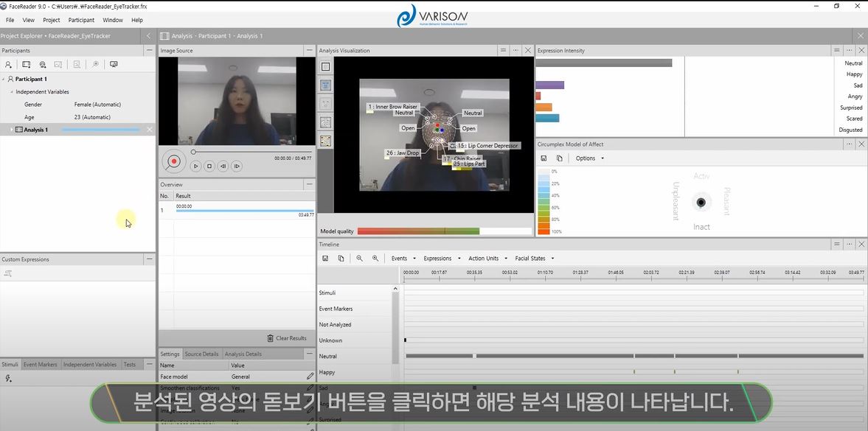This screenshot has width=868, height=431.
Task: Open the Participant menu
Action: pos(81,20)
